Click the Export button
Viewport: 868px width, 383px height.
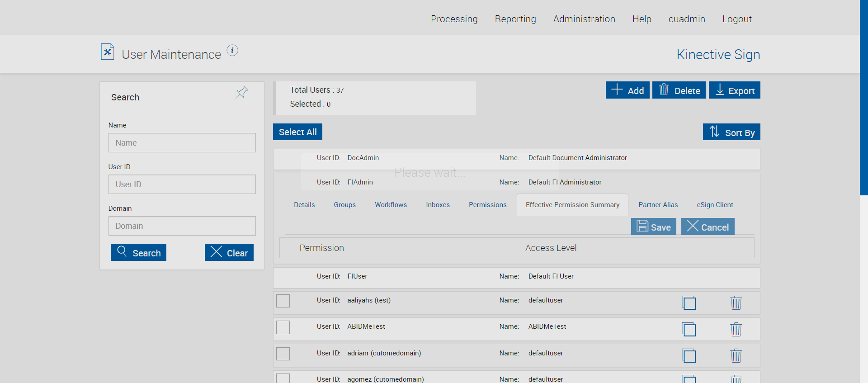click(x=734, y=90)
